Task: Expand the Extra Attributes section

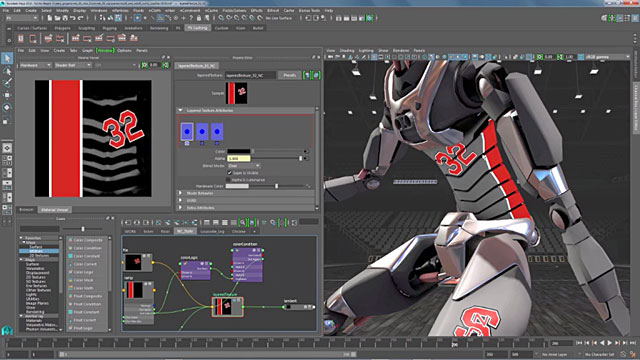Action: 180,208
